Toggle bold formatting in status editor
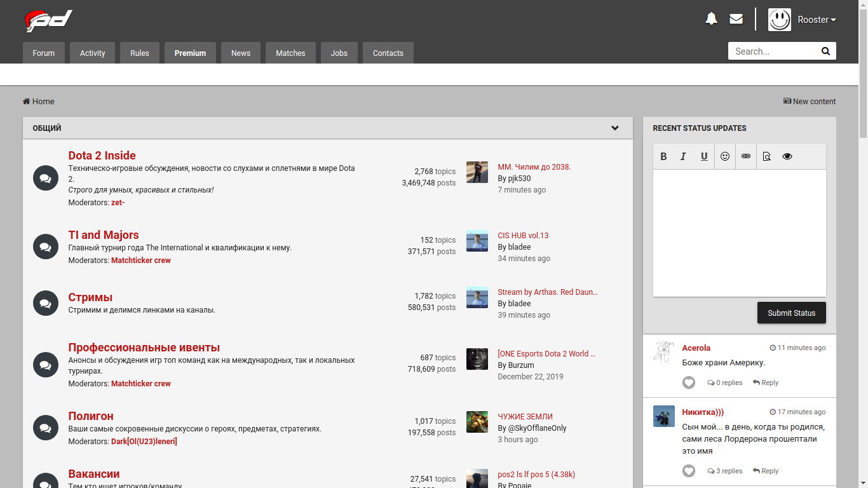Image resolution: width=868 pixels, height=488 pixels. 663,156
